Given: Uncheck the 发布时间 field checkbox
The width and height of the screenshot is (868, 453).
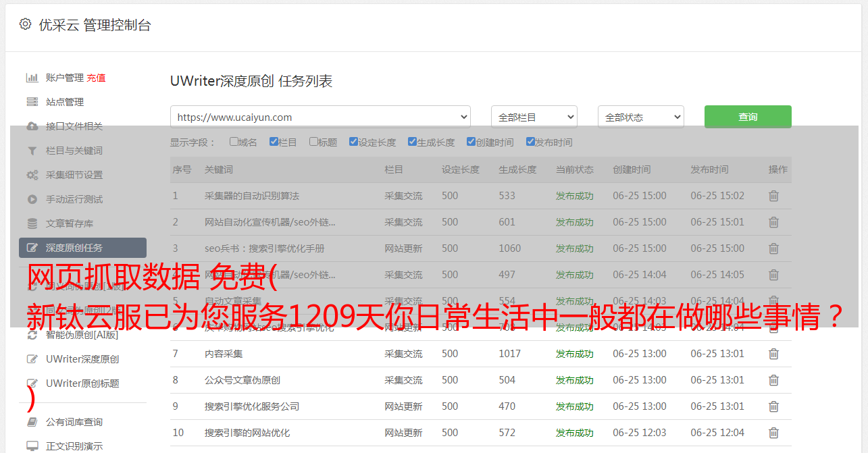Looking at the screenshot, I should point(530,142).
